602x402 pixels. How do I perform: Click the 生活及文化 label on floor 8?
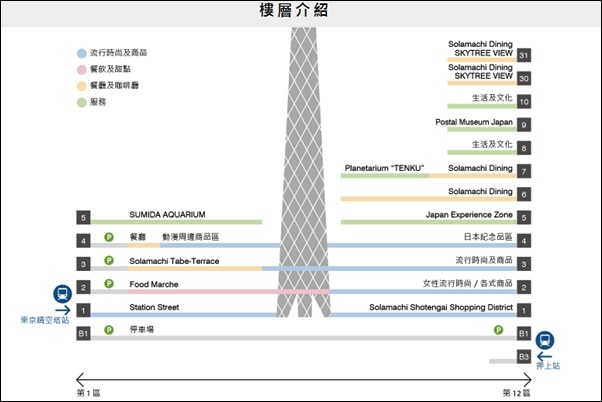(492, 144)
